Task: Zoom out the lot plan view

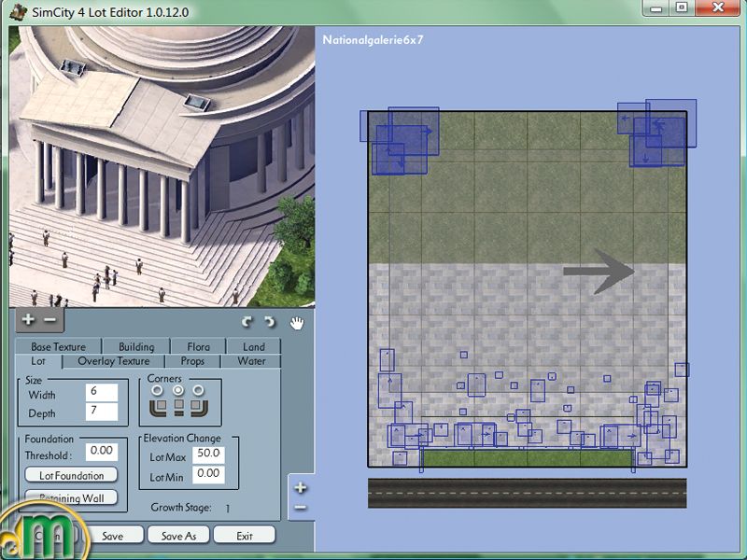Action: click(300, 507)
